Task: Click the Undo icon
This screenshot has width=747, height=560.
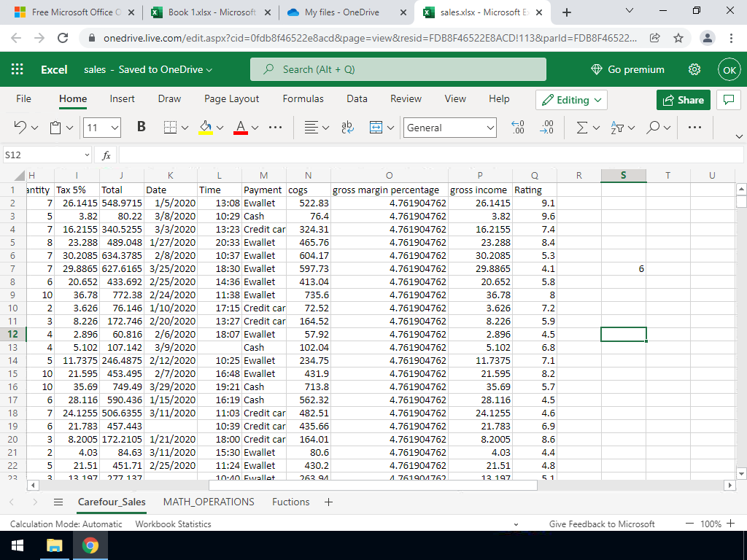Action: point(21,128)
